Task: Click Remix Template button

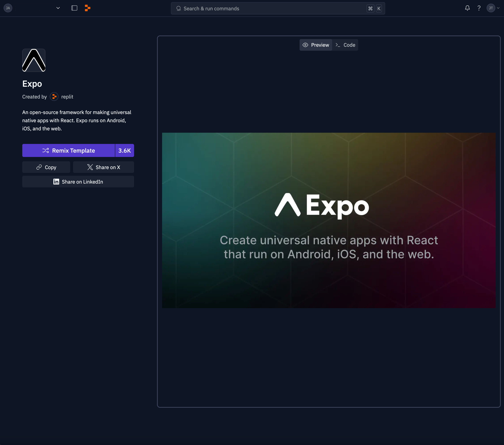Action: [69, 151]
